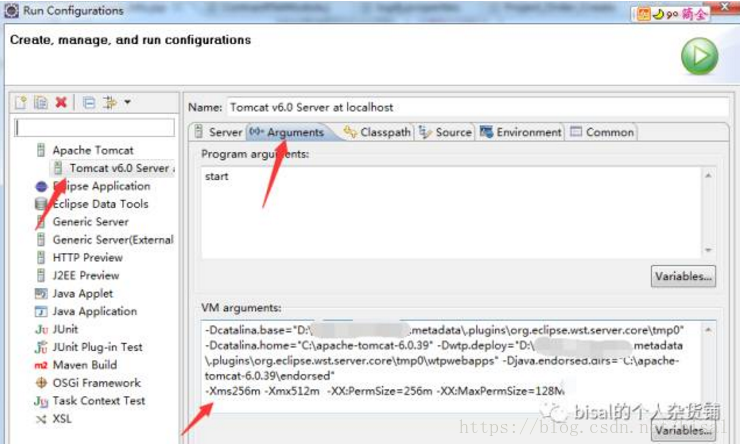Viewport: 740px width, 447px height.
Task: Click the -Xms256m text in VM arguments
Action: pos(233,391)
